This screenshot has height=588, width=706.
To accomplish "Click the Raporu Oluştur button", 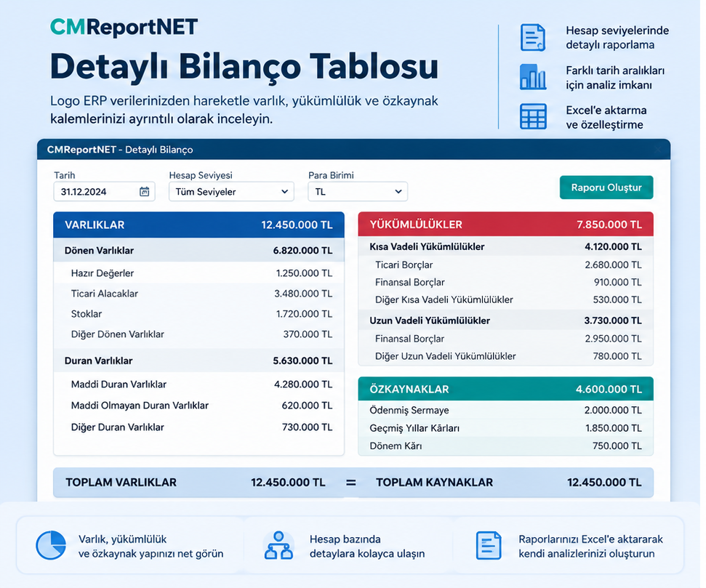I will (x=606, y=188).
